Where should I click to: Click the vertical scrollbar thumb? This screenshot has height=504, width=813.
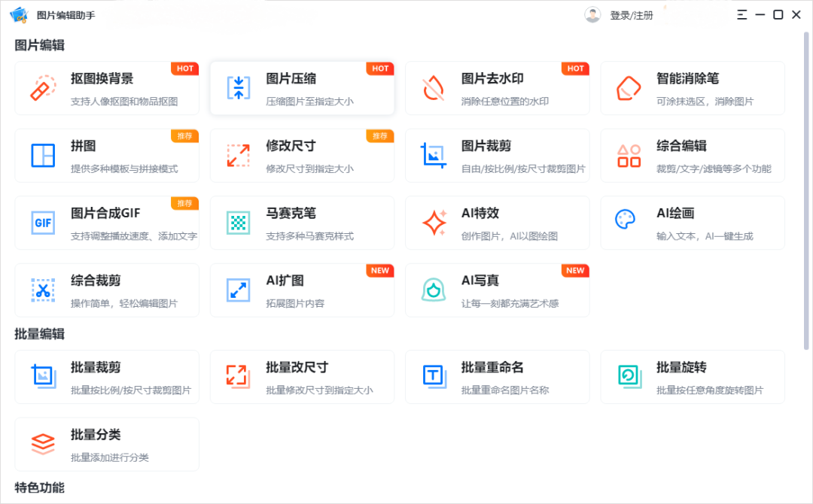(806, 190)
